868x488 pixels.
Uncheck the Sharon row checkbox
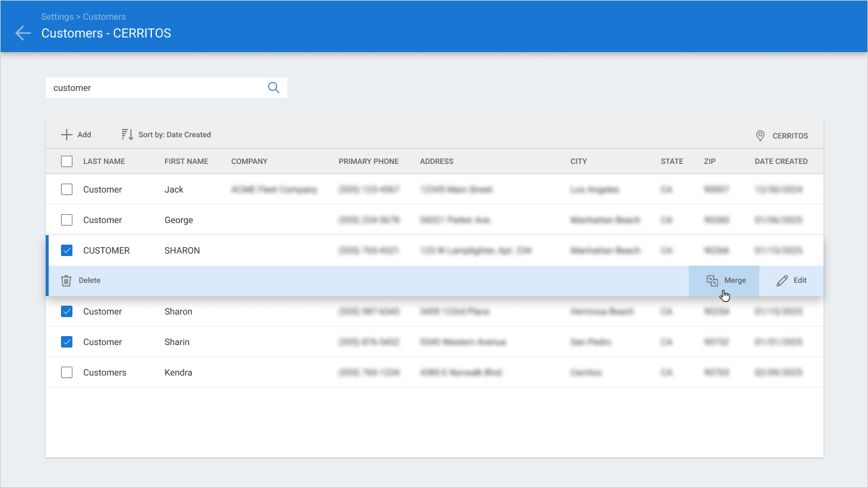(67, 311)
